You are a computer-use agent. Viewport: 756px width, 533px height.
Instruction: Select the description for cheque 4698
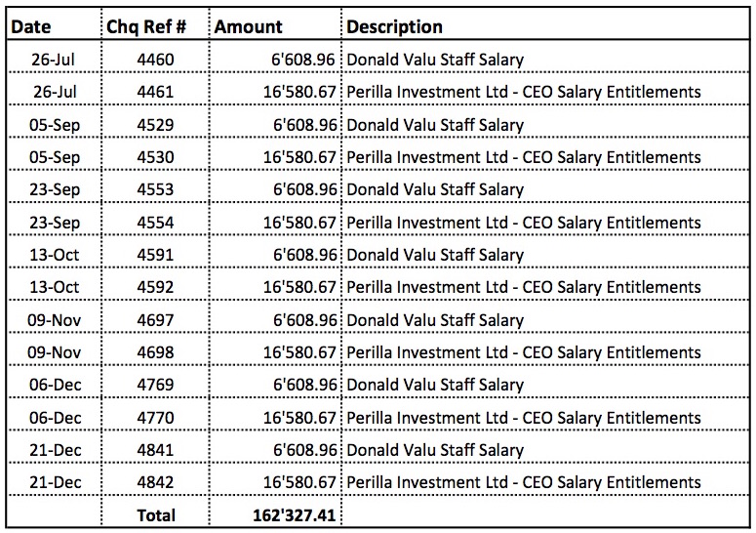point(524,352)
